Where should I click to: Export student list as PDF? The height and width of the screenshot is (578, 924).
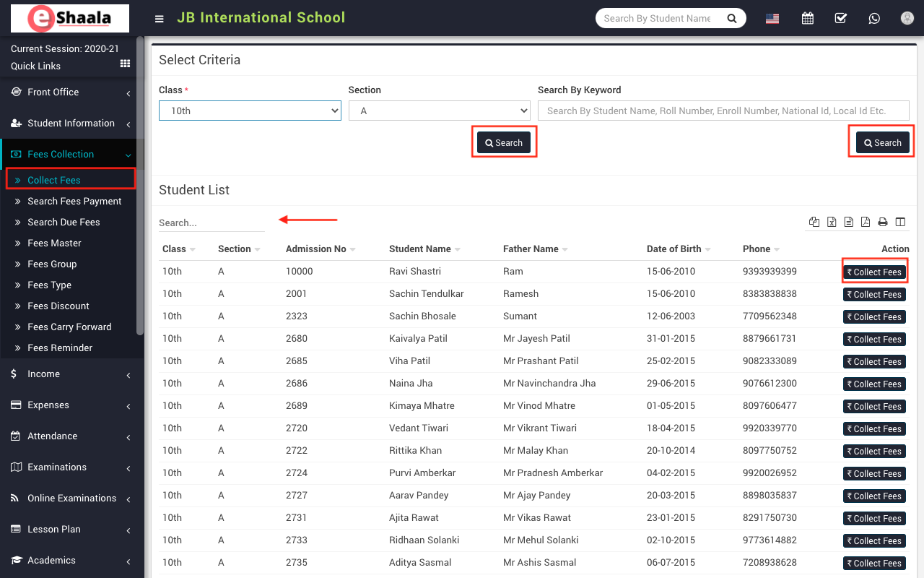(x=866, y=223)
